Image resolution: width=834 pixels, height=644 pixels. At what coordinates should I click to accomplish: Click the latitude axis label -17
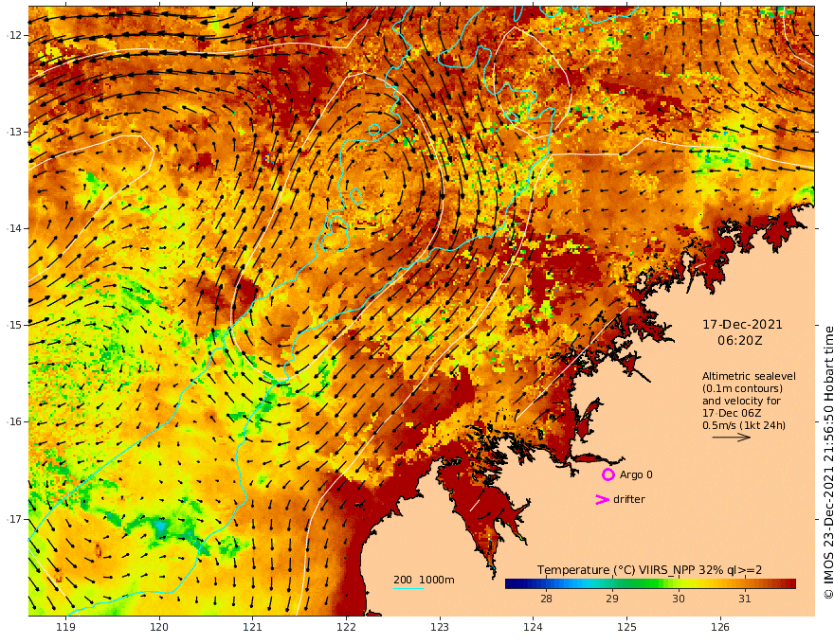point(16,519)
